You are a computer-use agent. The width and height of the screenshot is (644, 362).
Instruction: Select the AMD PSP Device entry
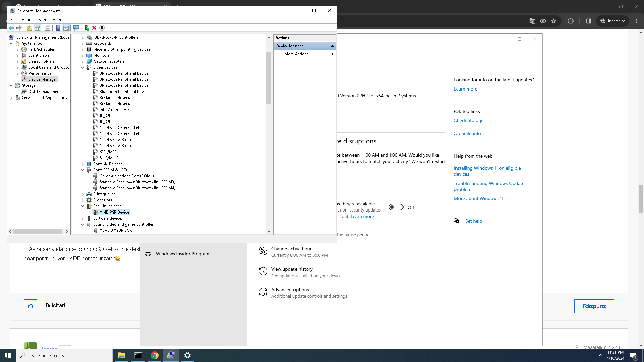pos(114,212)
